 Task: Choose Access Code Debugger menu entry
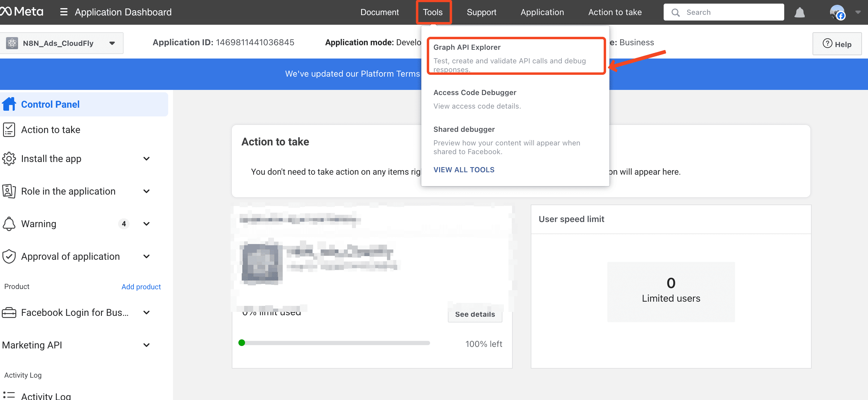pos(474,92)
